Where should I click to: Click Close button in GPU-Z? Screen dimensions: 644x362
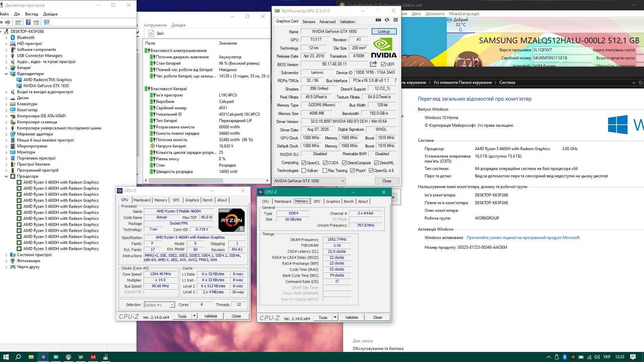tap(387, 181)
